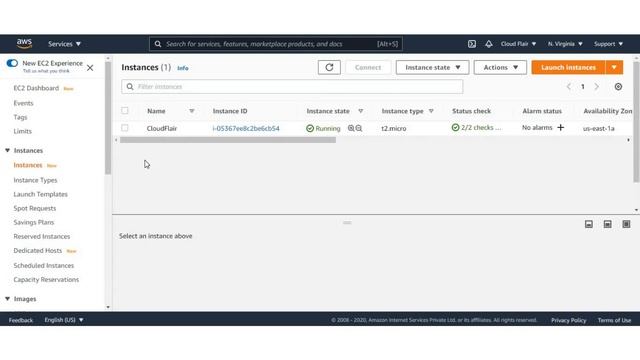Open Capacity Reservations in sidebar
Image resolution: width=640 pixels, height=360 pixels.
pyautogui.click(x=46, y=280)
